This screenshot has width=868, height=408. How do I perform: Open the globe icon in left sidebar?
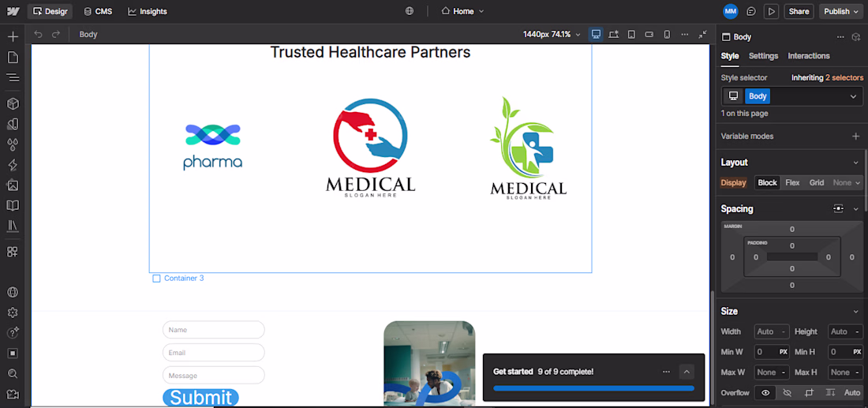click(x=13, y=292)
